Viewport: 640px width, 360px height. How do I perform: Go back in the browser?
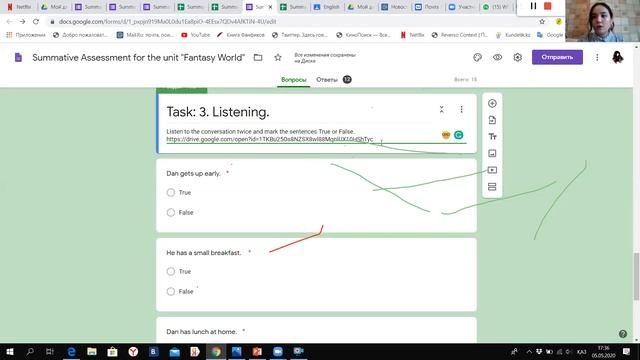(9, 21)
